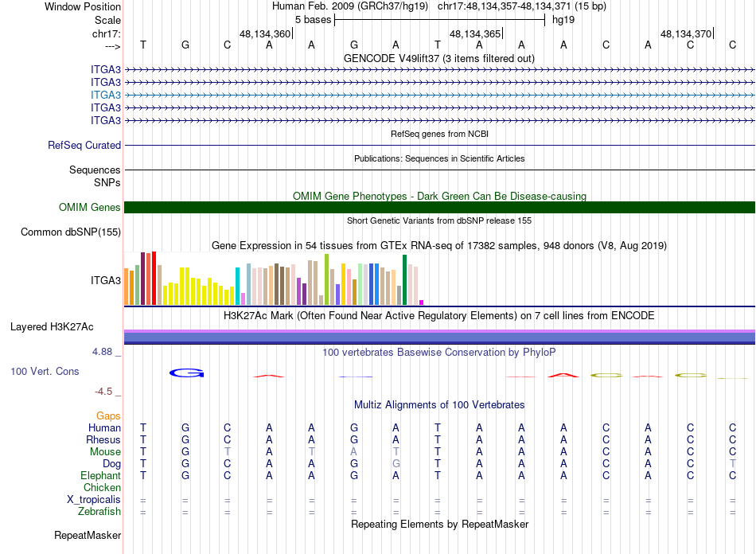Viewport: 756px width, 554px height.
Task: Click the 'chr17:' ruler label
Action: (106, 33)
